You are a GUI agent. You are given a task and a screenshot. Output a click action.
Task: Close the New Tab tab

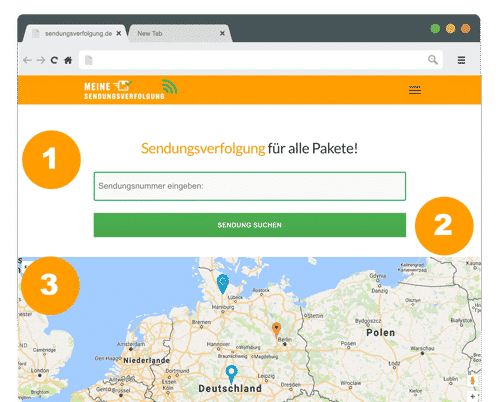coord(222,34)
